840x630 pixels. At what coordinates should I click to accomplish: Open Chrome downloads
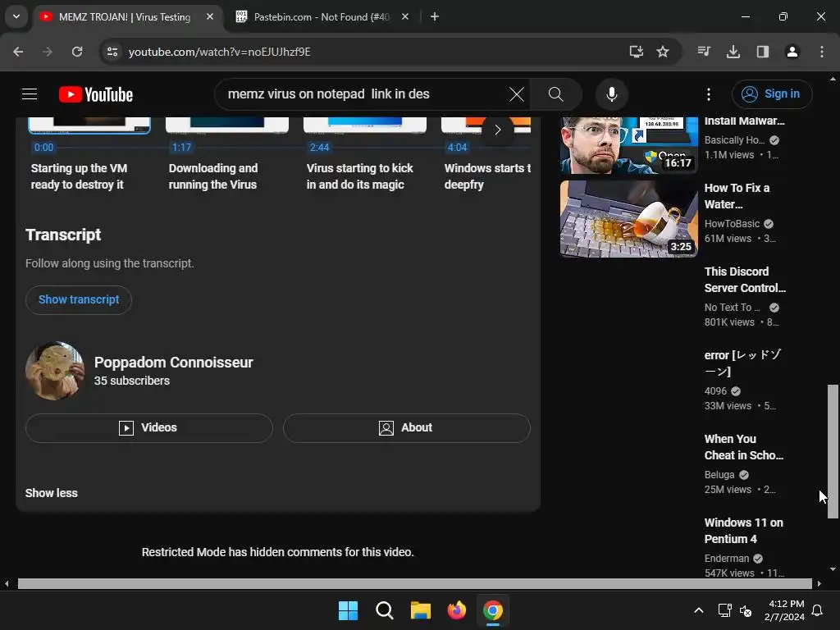(x=733, y=52)
